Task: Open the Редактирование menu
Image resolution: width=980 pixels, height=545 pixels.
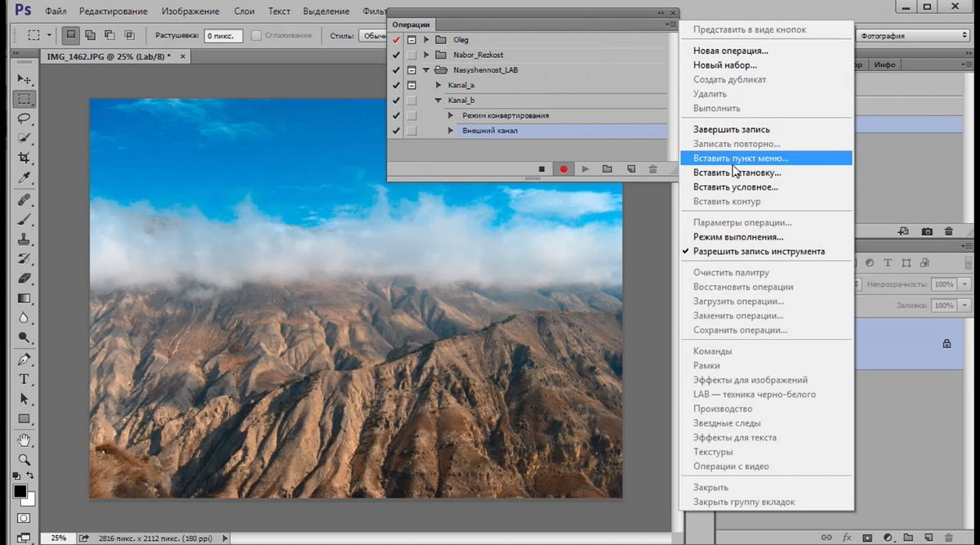Action: pyautogui.click(x=114, y=11)
